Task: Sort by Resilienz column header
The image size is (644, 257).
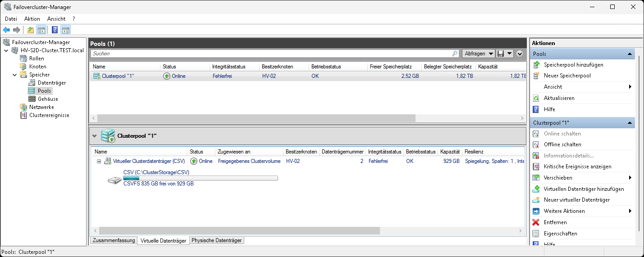Action: (x=494, y=152)
